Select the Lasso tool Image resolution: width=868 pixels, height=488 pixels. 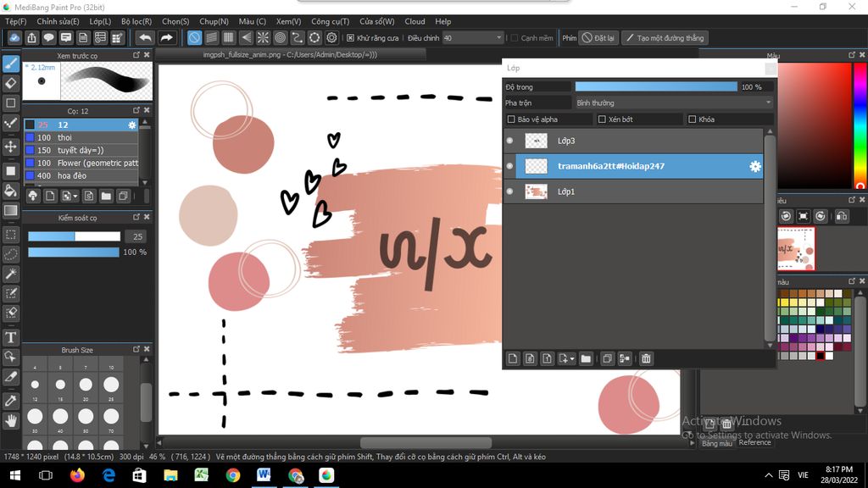[10, 254]
